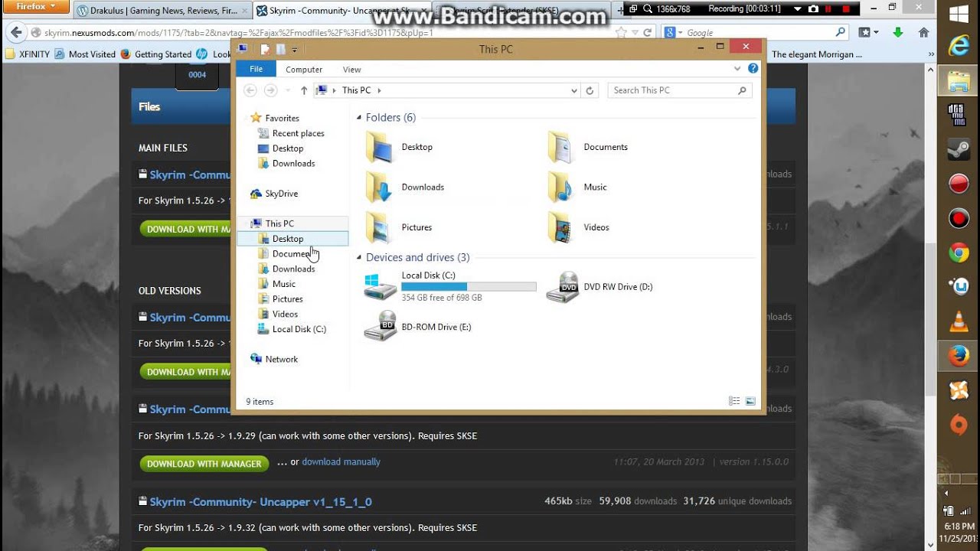Viewport: 980px width, 551px height.
Task: Open the Videos folder icon
Action: [x=561, y=227]
